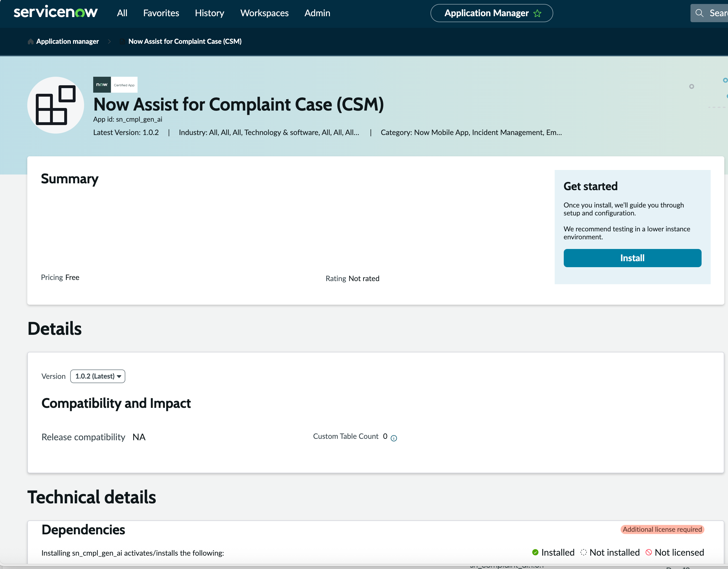This screenshot has height=569, width=728.
Task: Open the Version 1.0.2 (Latest) dropdown
Action: tap(98, 376)
